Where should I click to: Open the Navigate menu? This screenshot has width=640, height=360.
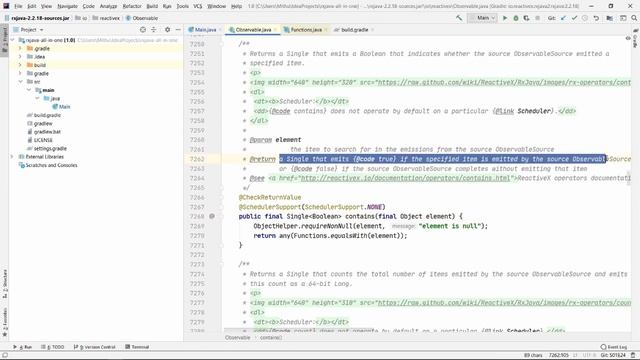pyautogui.click(x=67, y=6)
